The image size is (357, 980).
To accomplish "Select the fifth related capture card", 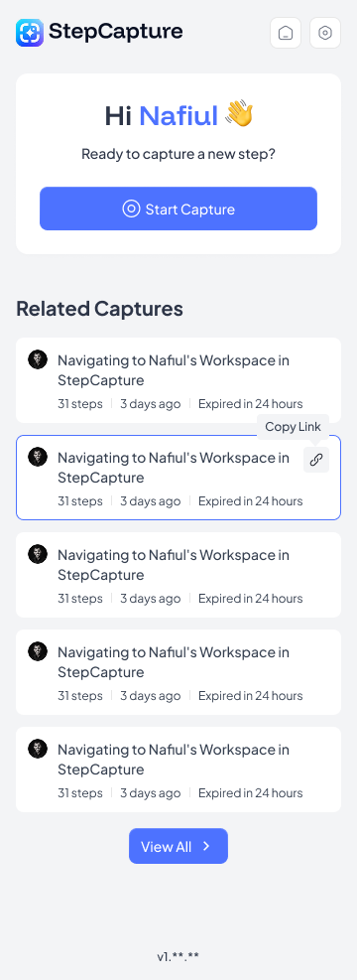I will point(178,770).
